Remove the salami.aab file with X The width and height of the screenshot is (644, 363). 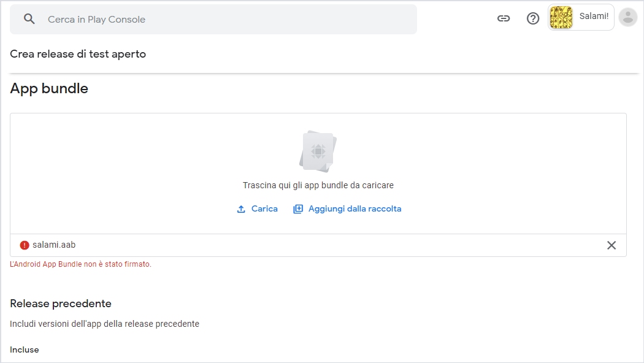pyautogui.click(x=611, y=245)
